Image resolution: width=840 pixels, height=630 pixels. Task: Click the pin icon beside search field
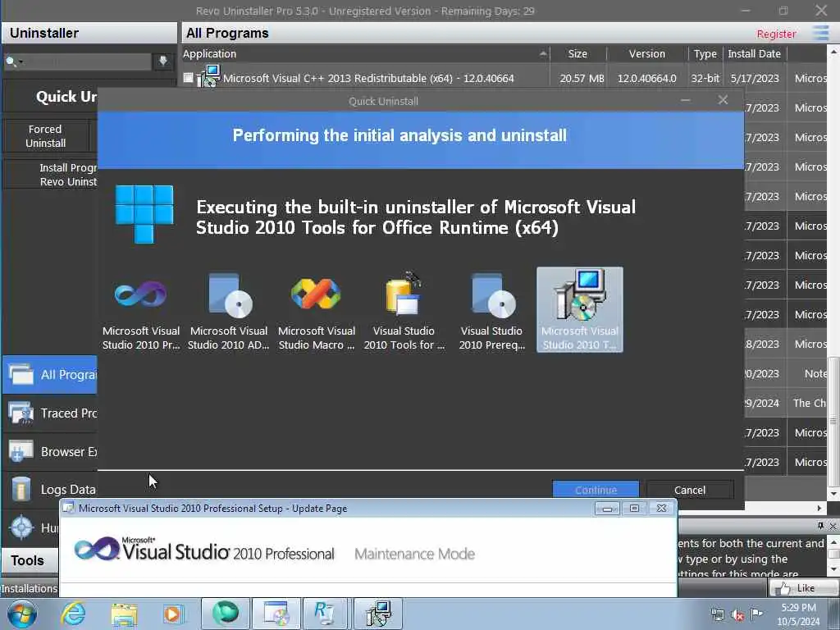point(163,61)
